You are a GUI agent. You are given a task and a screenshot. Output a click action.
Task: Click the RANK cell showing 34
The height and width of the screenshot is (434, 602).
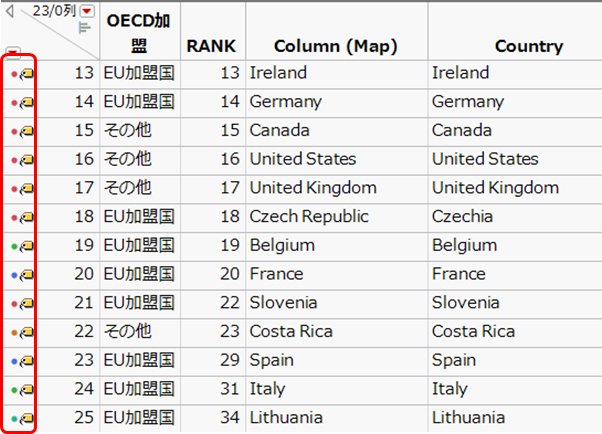[225, 418]
